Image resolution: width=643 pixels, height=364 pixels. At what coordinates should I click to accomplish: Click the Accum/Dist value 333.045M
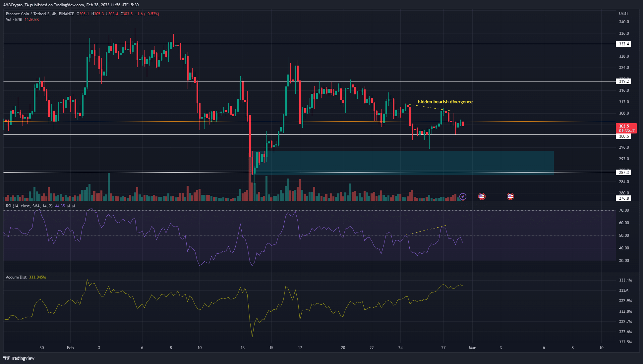37,277
